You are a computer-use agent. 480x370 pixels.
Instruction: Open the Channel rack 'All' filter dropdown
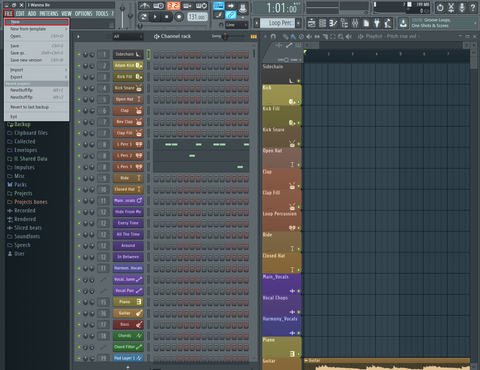pyautogui.click(x=128, y=36)
